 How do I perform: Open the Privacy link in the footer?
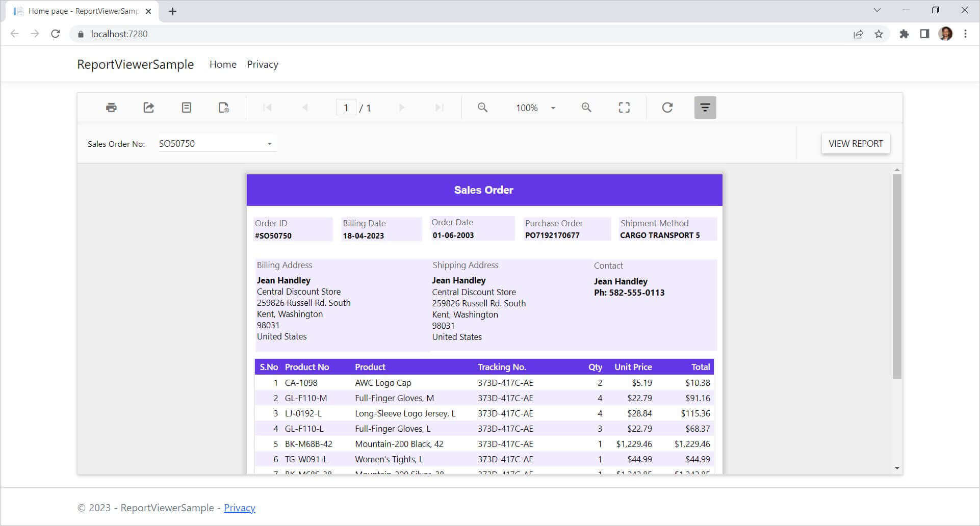239,508
